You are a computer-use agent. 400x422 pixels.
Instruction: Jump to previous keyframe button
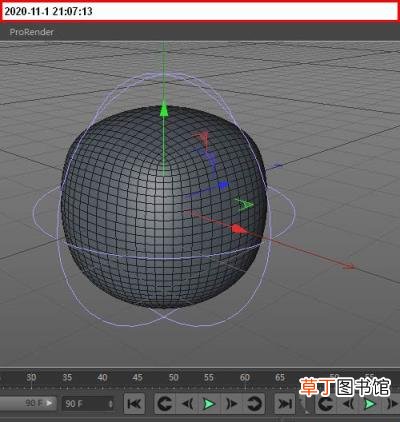[165, 404]
